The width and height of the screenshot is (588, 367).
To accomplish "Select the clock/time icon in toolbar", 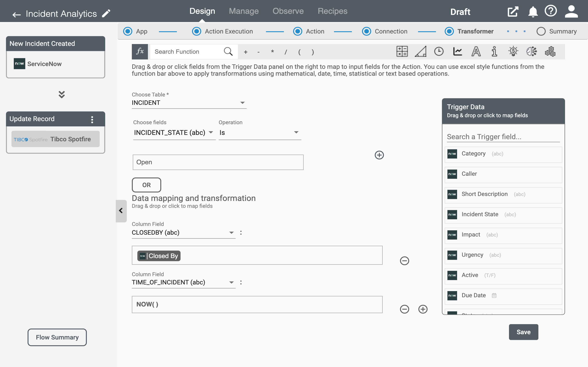I will (439, 52).
